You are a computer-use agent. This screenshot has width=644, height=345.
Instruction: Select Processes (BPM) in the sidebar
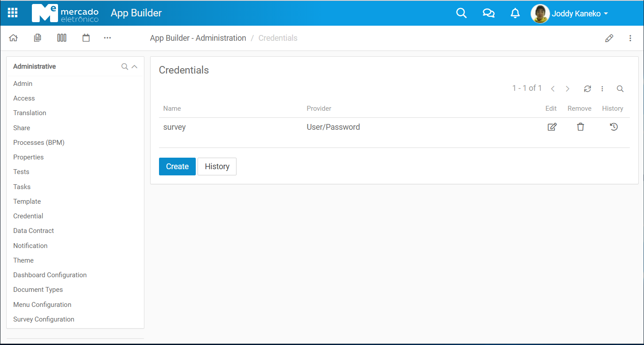(x=39, y=143)
